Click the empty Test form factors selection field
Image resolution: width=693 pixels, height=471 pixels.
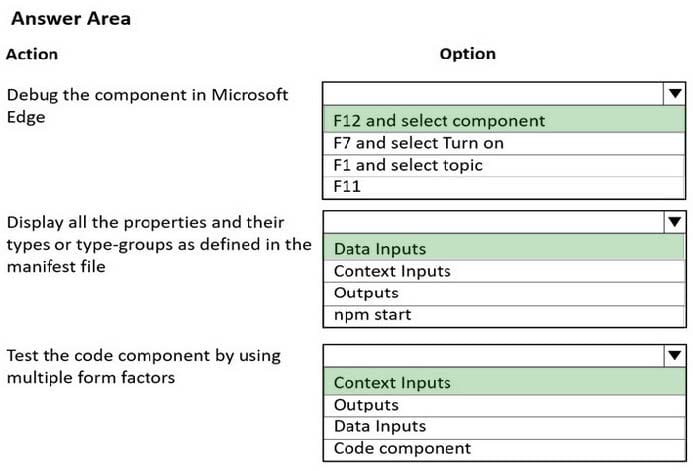(492, 355)
